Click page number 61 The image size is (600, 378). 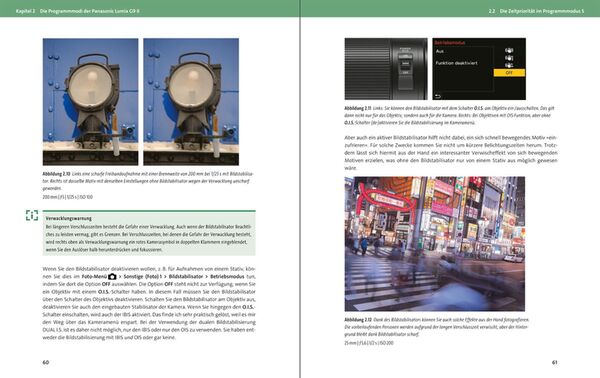click(554, 362)
